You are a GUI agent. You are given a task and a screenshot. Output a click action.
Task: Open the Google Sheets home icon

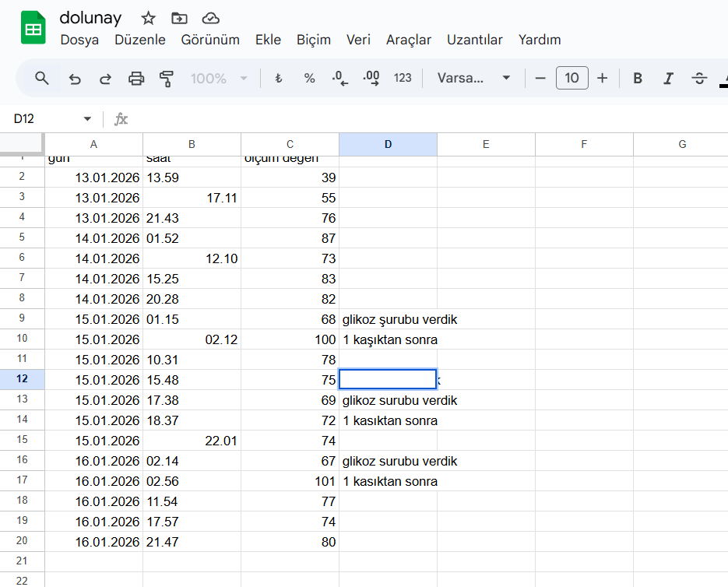coord(33,29)
